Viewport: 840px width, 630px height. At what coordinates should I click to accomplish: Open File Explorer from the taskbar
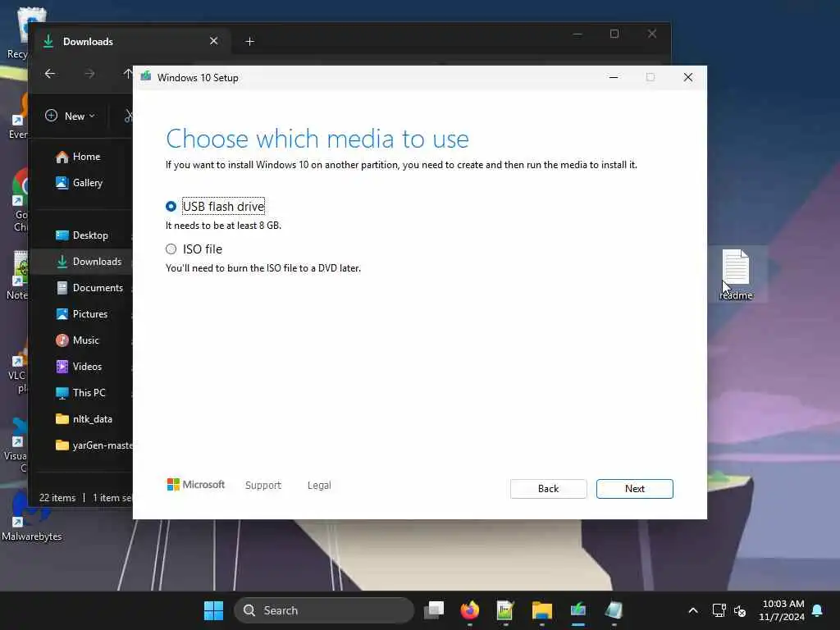click(x=541, y=610)
